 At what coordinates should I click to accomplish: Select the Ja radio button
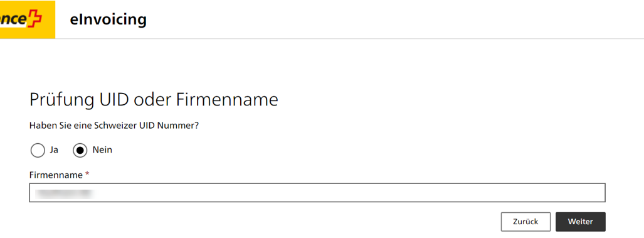tap(38, 151)
